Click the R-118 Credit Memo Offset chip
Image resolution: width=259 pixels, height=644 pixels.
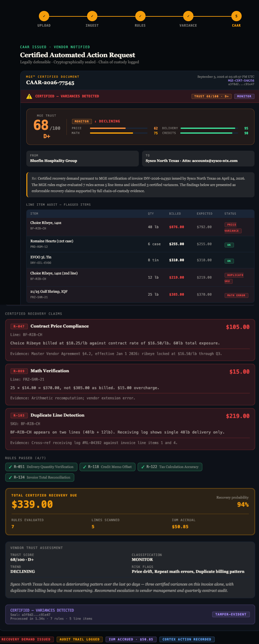pyautogui.click(x=107, y=467)
